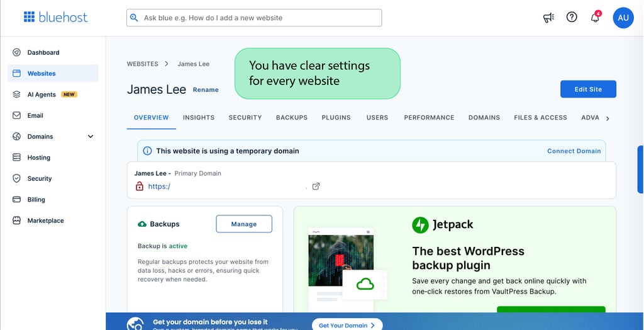This screenshot has width=644, height=330.
Task: Click the Edit Site button
Action: [588, 89]
